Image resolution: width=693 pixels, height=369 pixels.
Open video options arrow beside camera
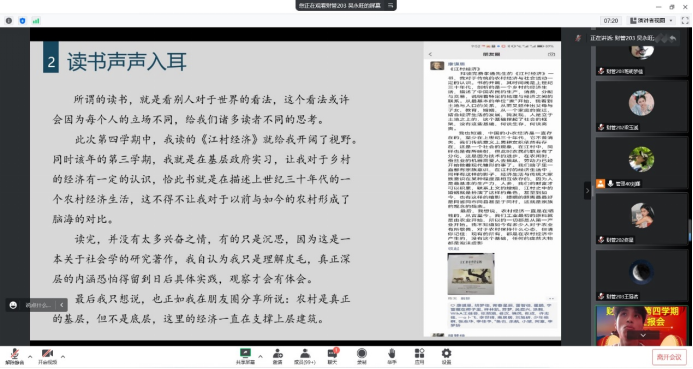(x=63, y=356)
